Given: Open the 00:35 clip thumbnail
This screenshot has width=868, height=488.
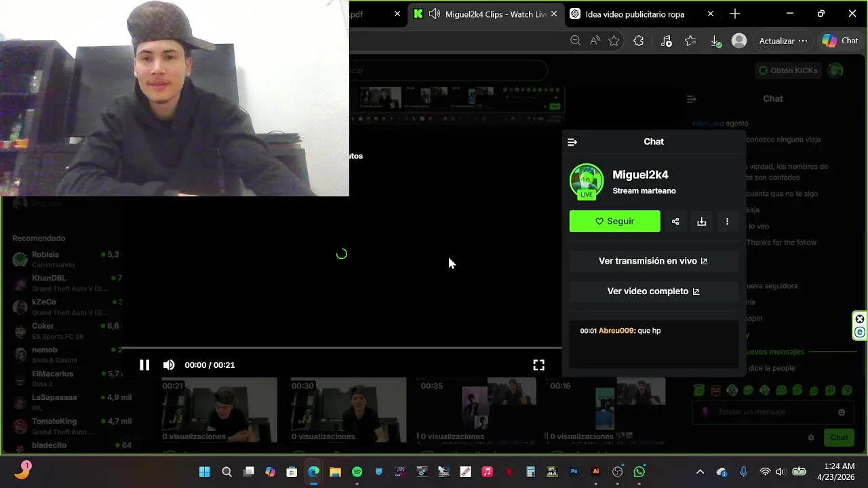Looking at the screenshot, I should 478,410.
